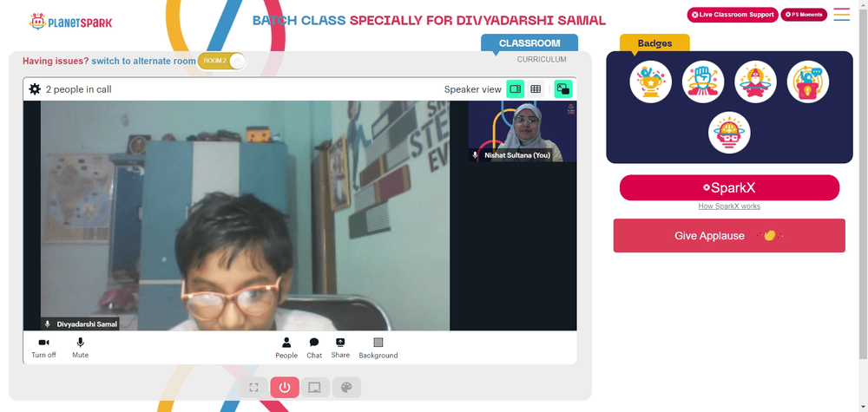The image size is (868, 412).
Task: Award the brain lightbulb badge
Action: pos(729,133)
